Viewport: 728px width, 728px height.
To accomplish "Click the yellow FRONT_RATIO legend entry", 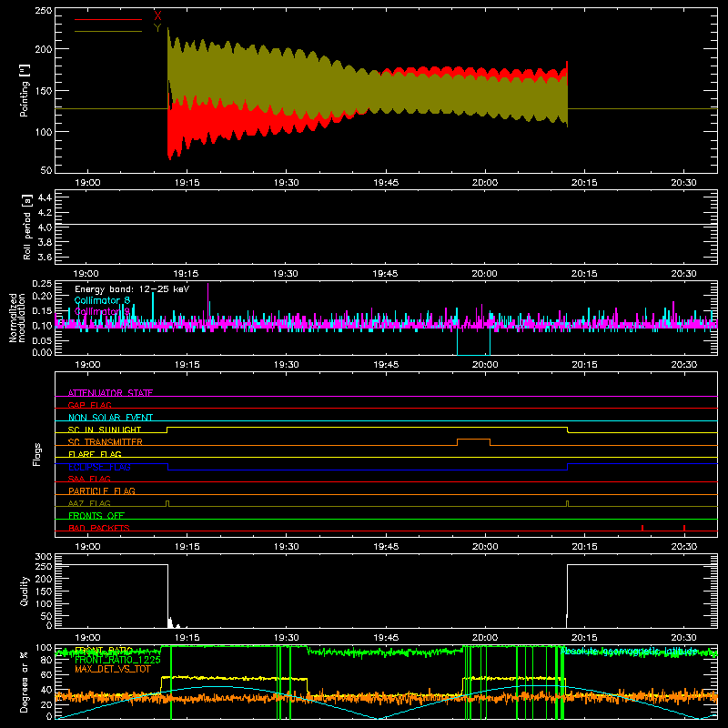I will [x=104, y=650].
